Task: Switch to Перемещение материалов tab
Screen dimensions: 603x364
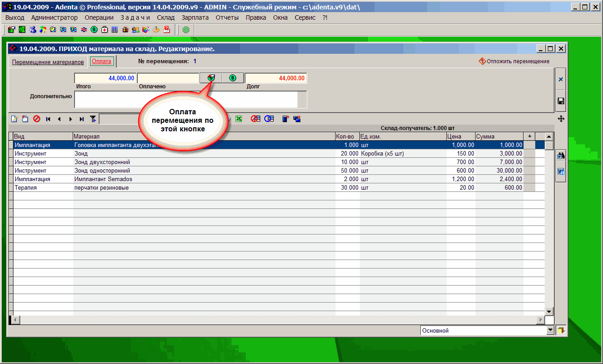Action: coord(48,62)
